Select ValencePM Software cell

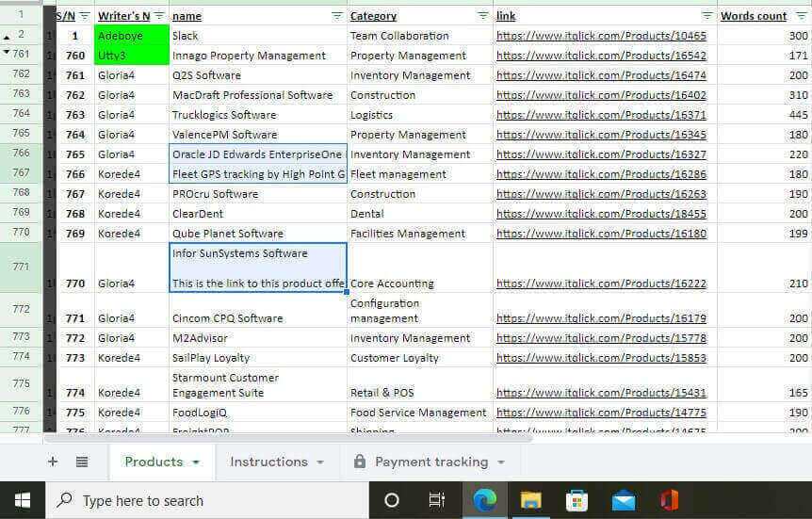[258, 134]
